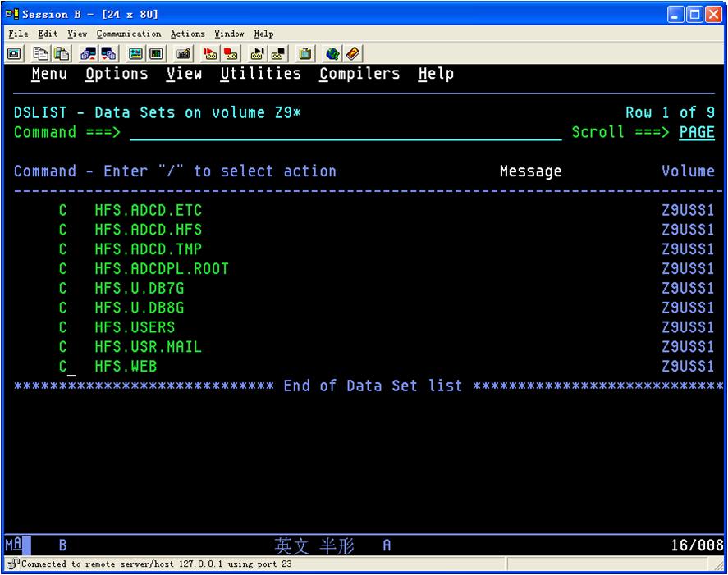The image size is (728, 575).
Task: Click the Start Recording Macro icon
Action: (210, 54)
